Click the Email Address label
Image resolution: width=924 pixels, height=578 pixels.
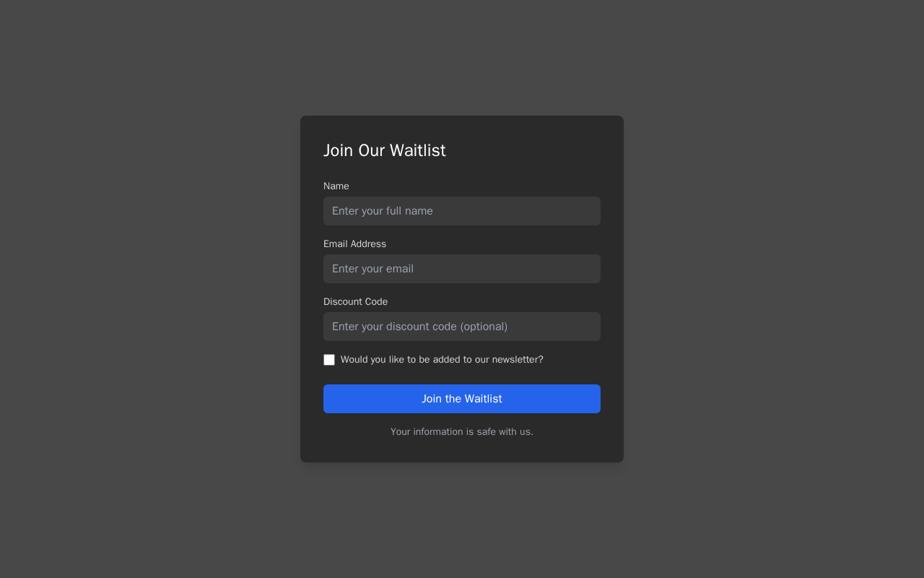tap(354, 244)
